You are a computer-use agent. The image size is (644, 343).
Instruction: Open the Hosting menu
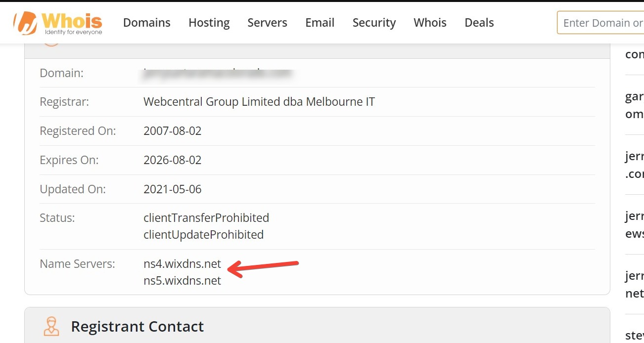coord(209,23)
